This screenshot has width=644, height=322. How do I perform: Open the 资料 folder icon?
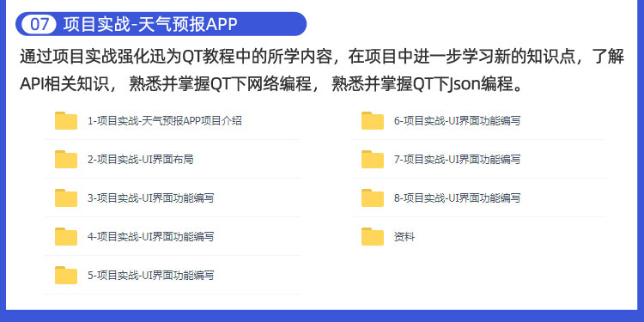[373, 237]
